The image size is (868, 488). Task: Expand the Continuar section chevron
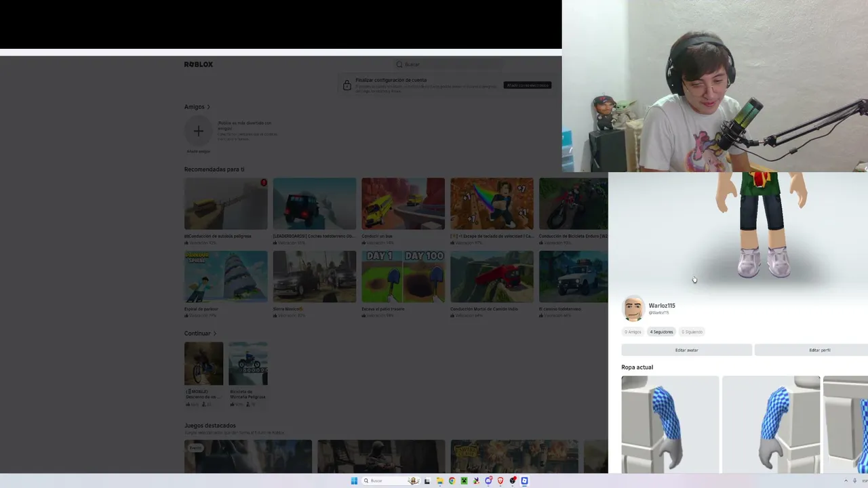[215, 333]
